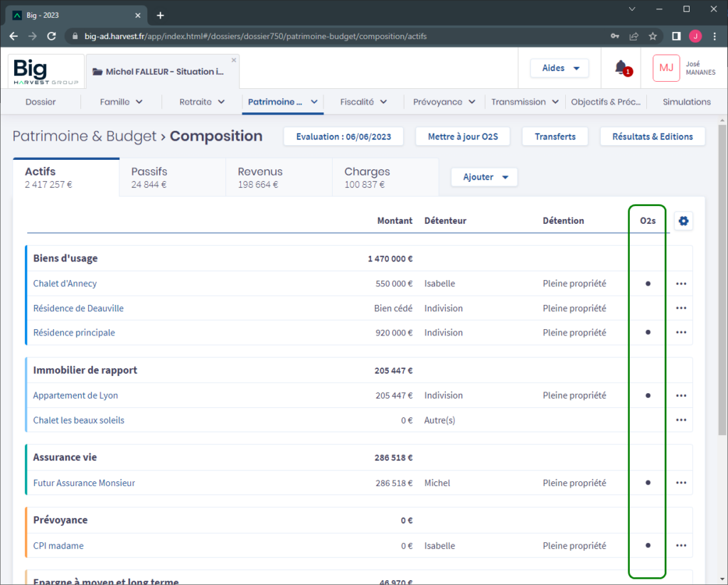Close the Michel FALLEUR dossier tab
This screenshot has width=728, height=585.
(234, 60)
